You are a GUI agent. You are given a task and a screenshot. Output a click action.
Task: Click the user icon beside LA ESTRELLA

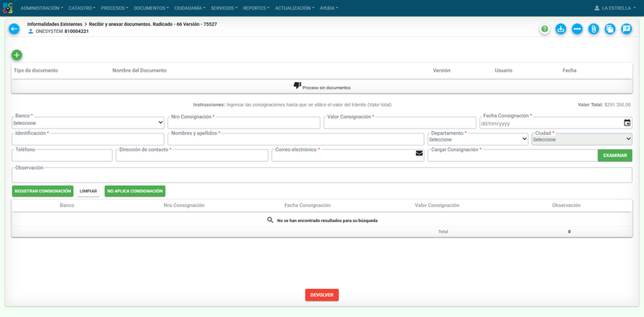click(x=597, y=8)
